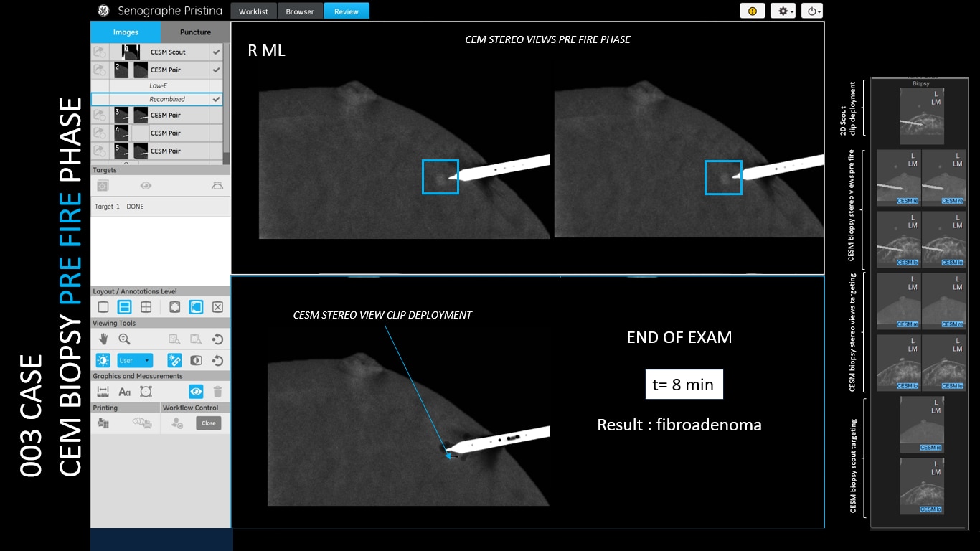Toggle the linked window level button
This screenshot has height=551, width=980.
click(x=174, y=360)
